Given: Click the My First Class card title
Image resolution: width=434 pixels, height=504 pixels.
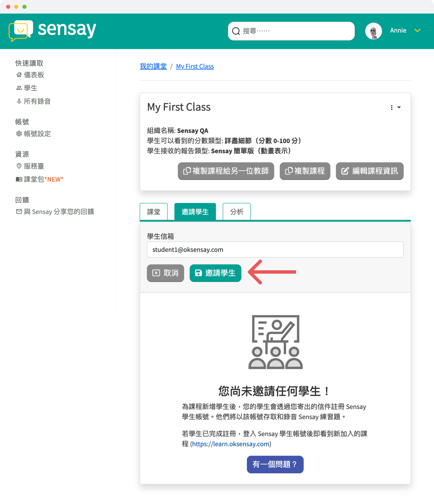Looking at the screenshot, I should [179, 107].
